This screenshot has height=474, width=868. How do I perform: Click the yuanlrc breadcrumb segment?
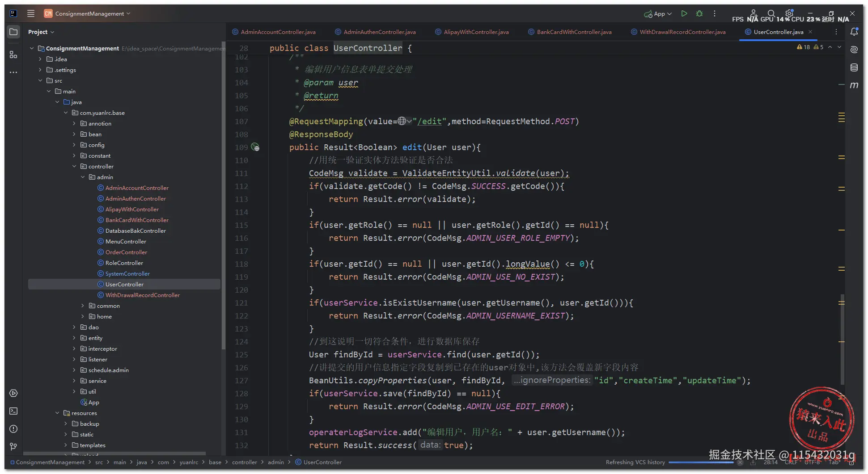pyautogui.click(x=189, y=462)
